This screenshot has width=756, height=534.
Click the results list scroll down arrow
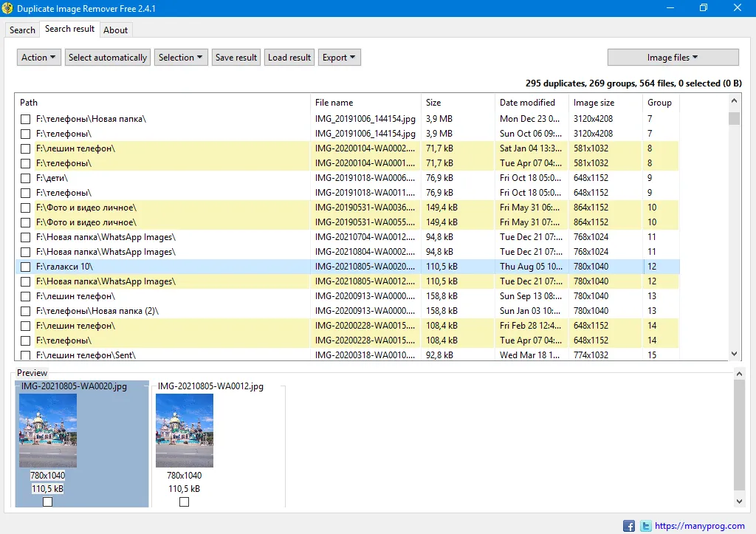pyautogui.click(x=734, y=355)
